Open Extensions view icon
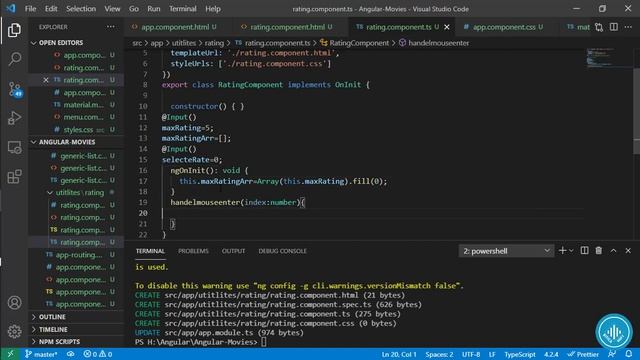The image size is (640, 360). coord(14,177)
